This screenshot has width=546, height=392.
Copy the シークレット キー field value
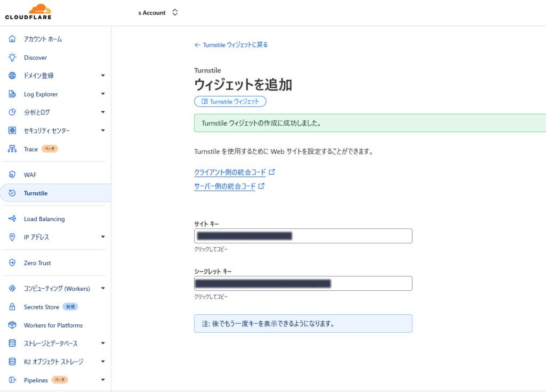pyautogui.click(x=303, y=283)
